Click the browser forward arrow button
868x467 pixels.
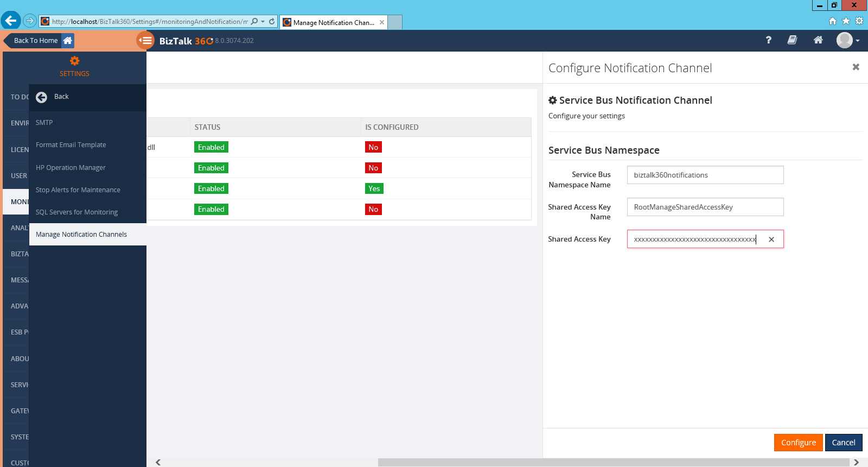30,21
